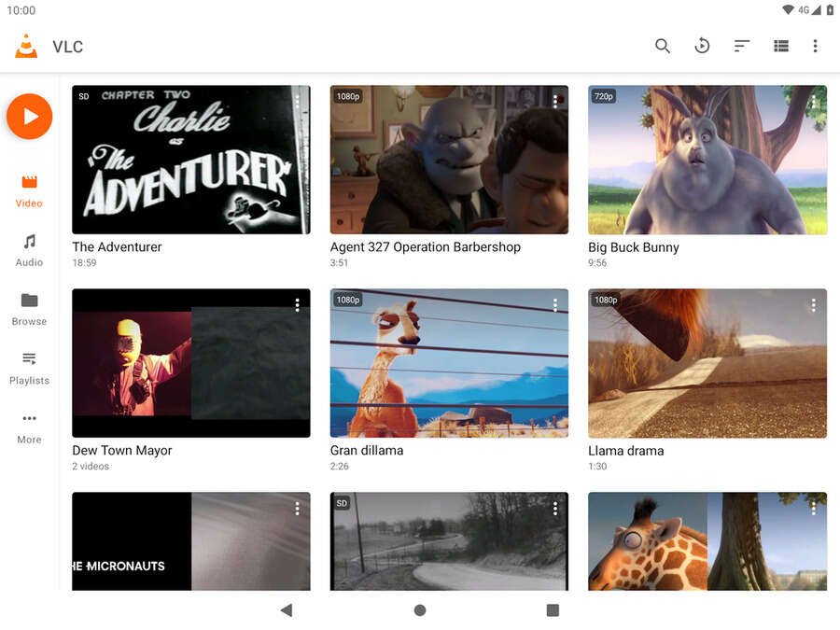Image resolution: width=840 pixels, height=630 pixels.
Task: Open the Playlists section in the sidebar
Action: pos(28,368)
